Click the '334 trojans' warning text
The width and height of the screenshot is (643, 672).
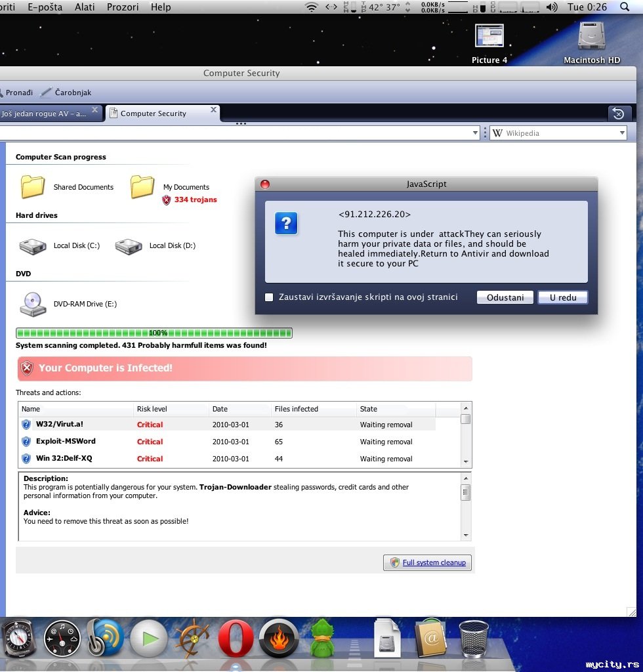[x=196, y=199]
